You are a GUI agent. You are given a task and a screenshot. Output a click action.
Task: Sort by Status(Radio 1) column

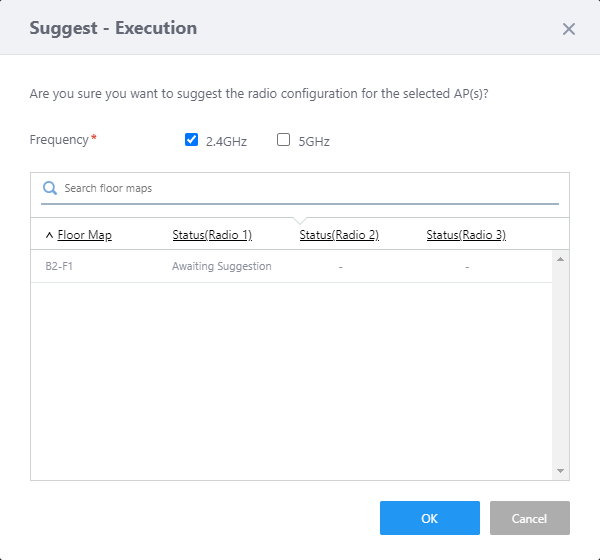tap(212, 235)
